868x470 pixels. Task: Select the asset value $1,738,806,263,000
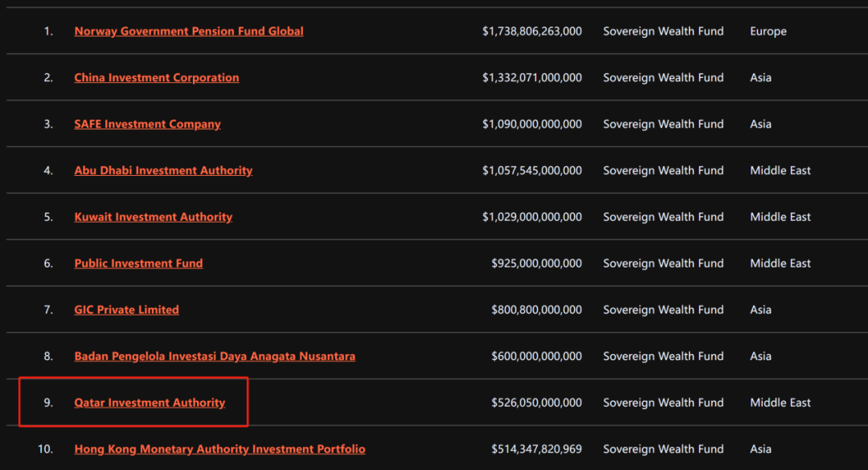(532, 31)
